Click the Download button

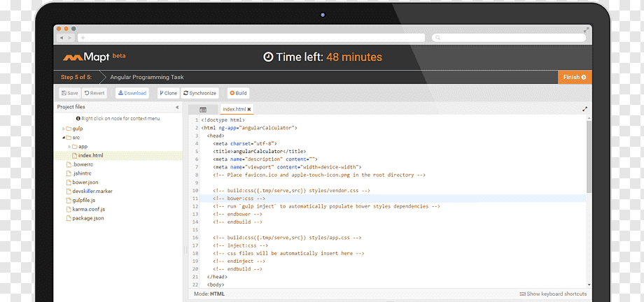[132, 93]
